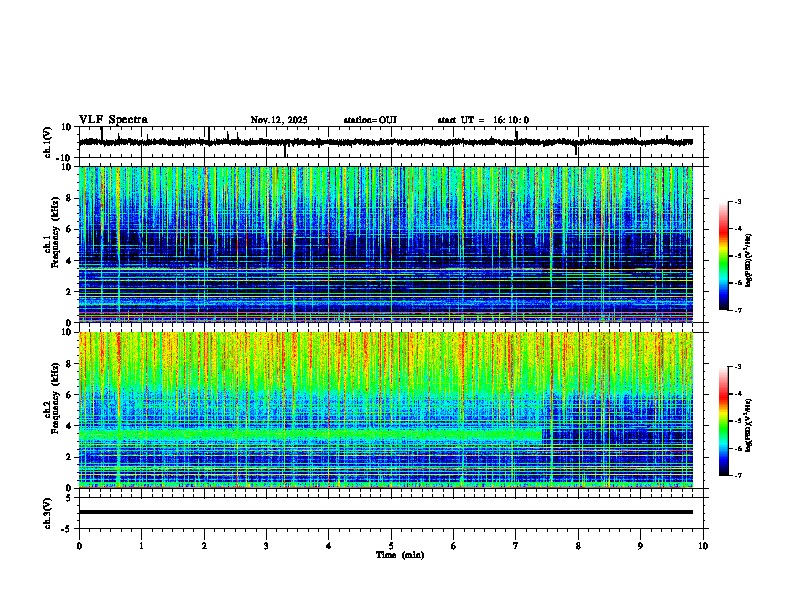
Task: Click the "-3" label on ch.1 color bar
Action: (x=738, y=202)
